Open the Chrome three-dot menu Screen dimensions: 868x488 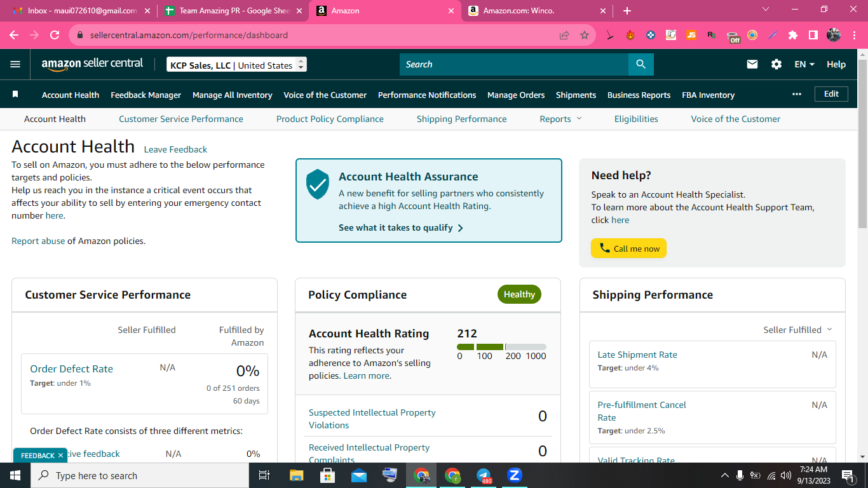pyautogui.click(x=854, y=36)
